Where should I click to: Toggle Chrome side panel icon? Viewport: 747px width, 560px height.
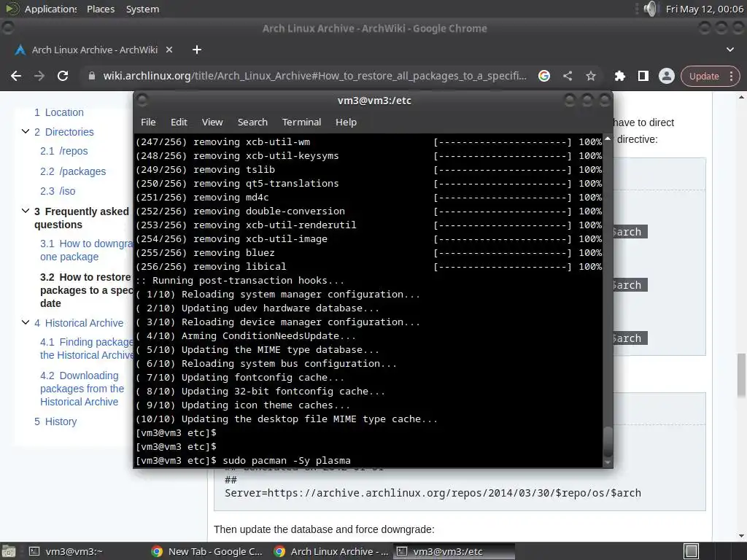(x=643, y=76)
